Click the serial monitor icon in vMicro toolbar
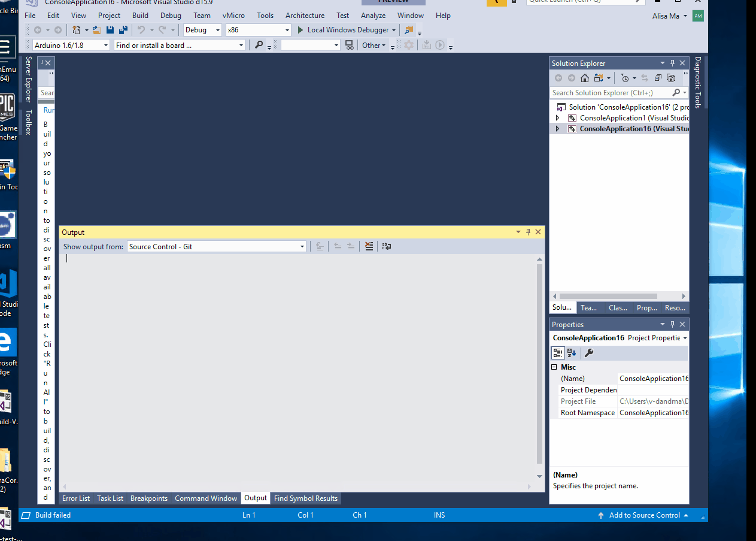Image resolution: width=756 pixels, height=541 pixels. click(350, 45)
